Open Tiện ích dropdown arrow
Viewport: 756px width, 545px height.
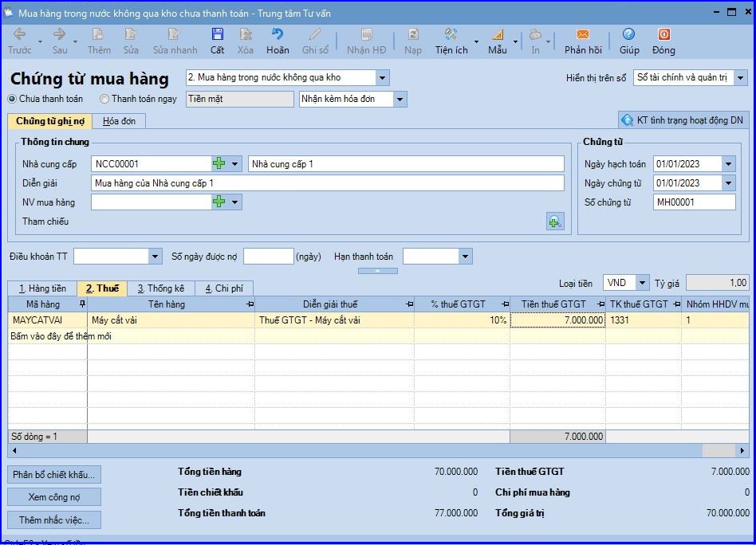(476, 42)
